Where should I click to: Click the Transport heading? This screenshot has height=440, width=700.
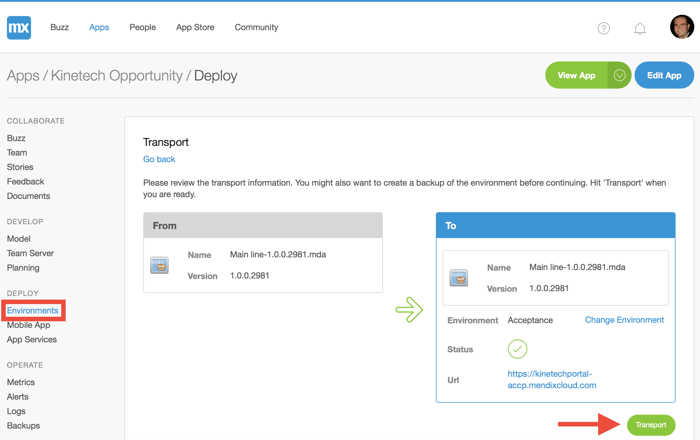pyautogui.click(x=166, y=142)
